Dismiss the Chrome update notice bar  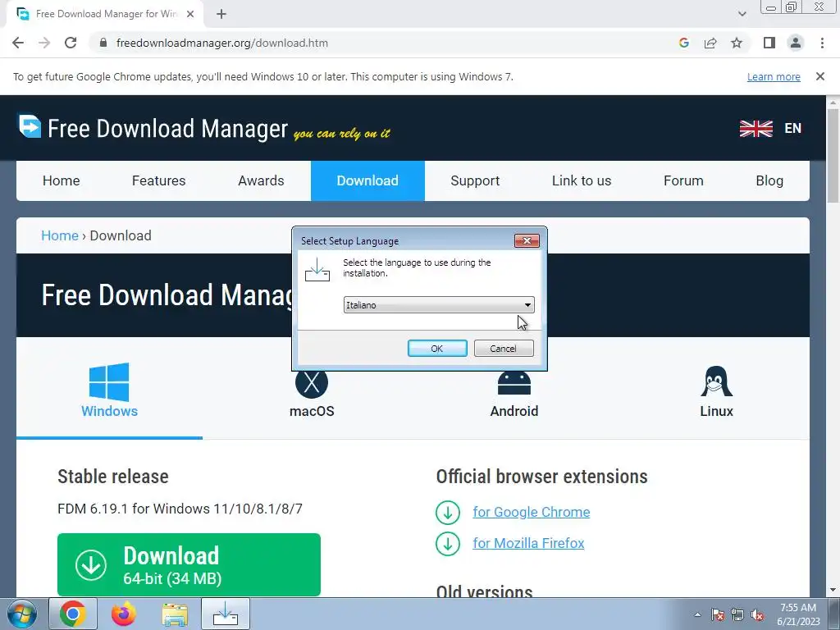[819, 76]
